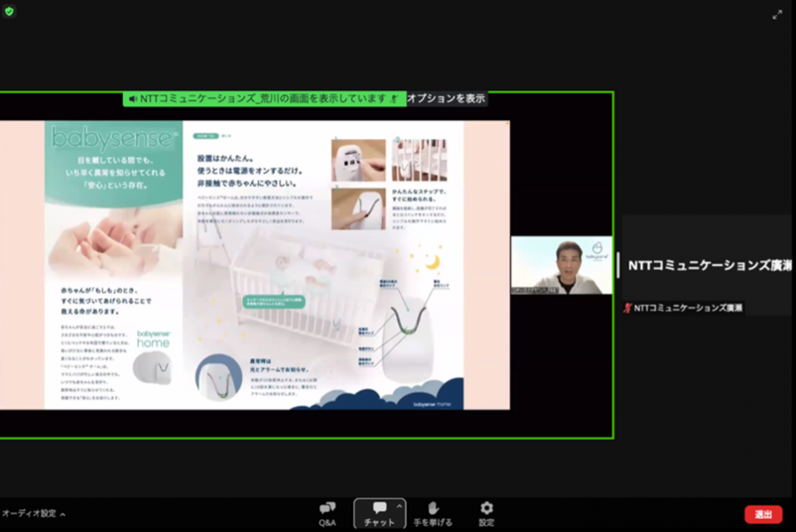Click the green security shield icon

tap(9, 11)
